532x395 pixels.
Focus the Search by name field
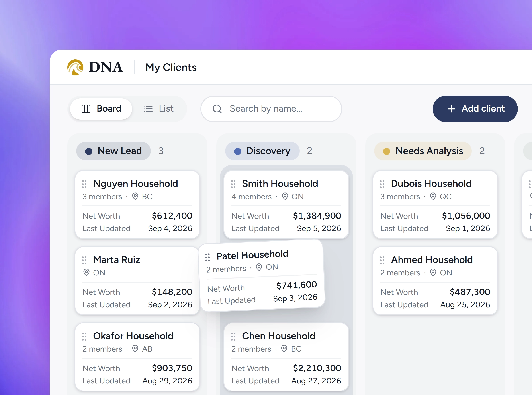click(x=271, y=109)
